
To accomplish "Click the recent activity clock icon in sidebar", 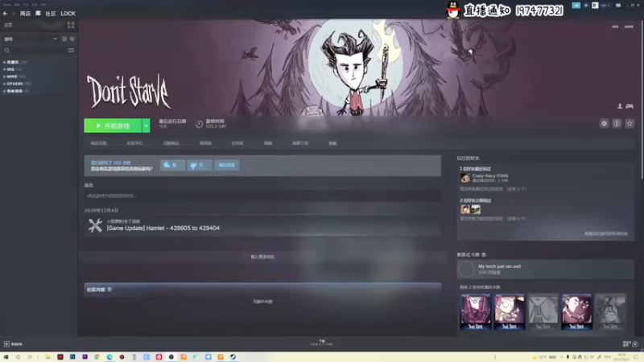I will (x=64, y=39).
